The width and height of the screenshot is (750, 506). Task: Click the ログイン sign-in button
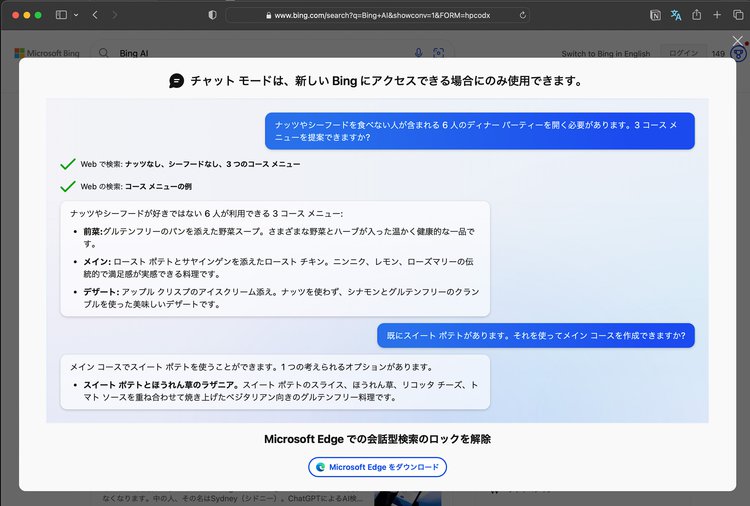[684, 54]
